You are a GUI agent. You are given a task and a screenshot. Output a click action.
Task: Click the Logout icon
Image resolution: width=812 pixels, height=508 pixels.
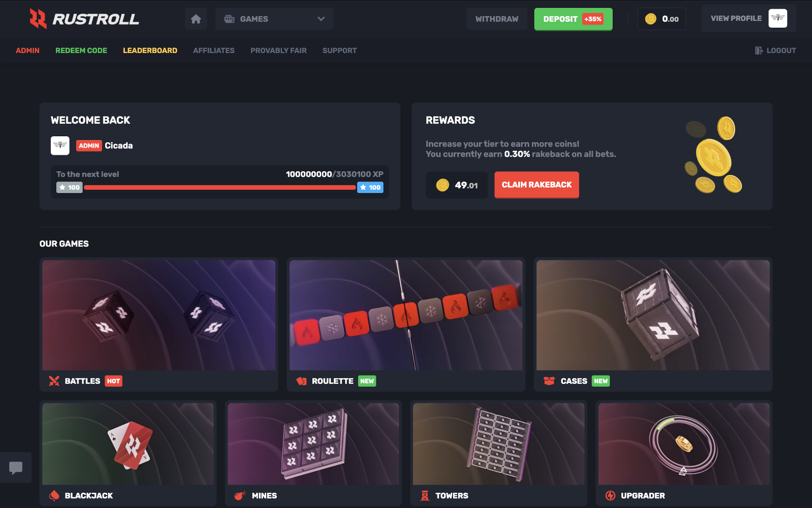(x=758, y=50)
